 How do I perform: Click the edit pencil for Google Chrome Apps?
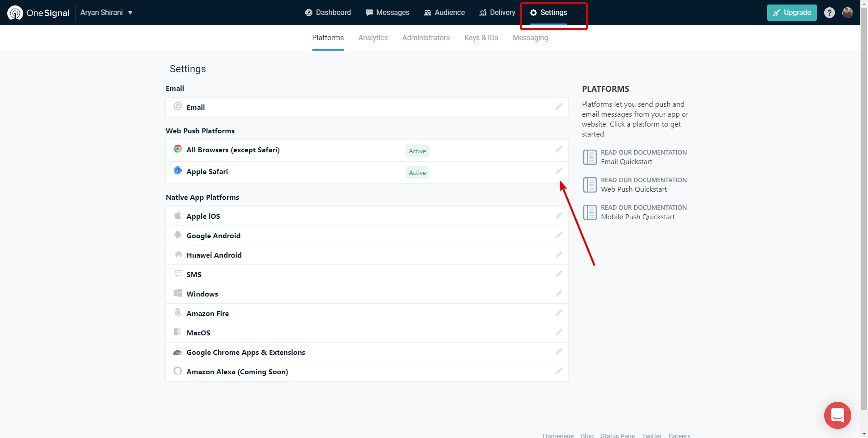(559, 352)
